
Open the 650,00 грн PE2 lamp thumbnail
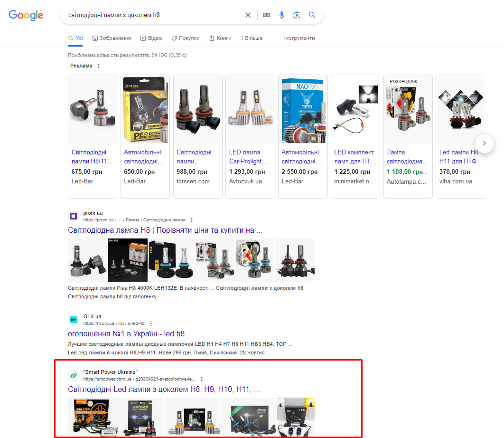tap(145, 110)
